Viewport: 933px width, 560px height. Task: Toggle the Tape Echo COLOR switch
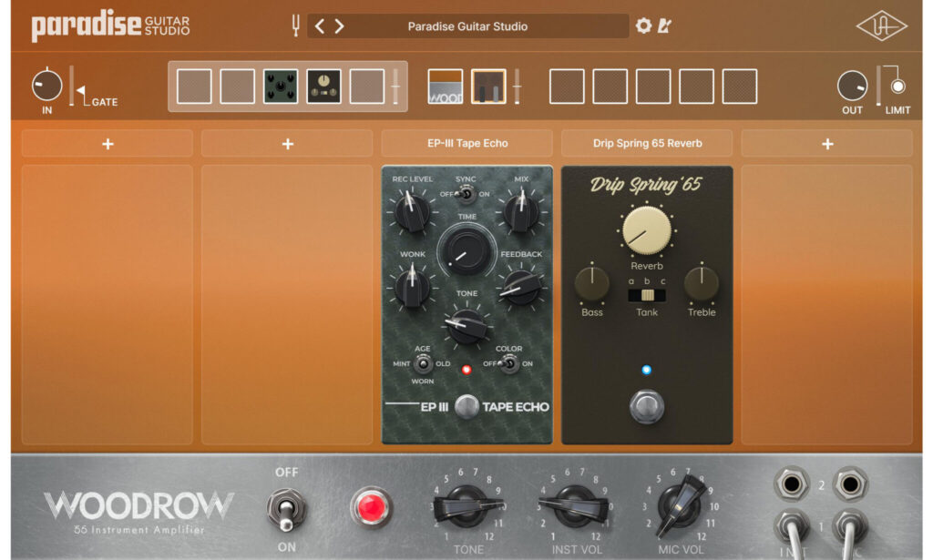(508, 363)
